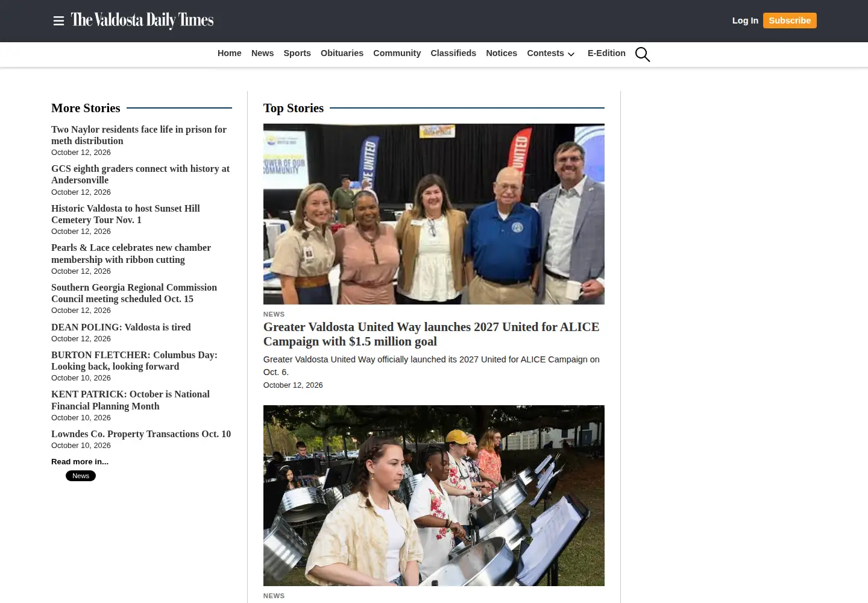
Task: Open the News category tag pill
Action: (81, 476)
